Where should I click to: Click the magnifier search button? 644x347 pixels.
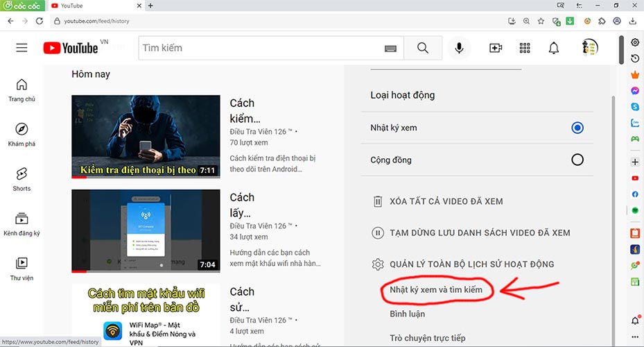coord(423,48)
